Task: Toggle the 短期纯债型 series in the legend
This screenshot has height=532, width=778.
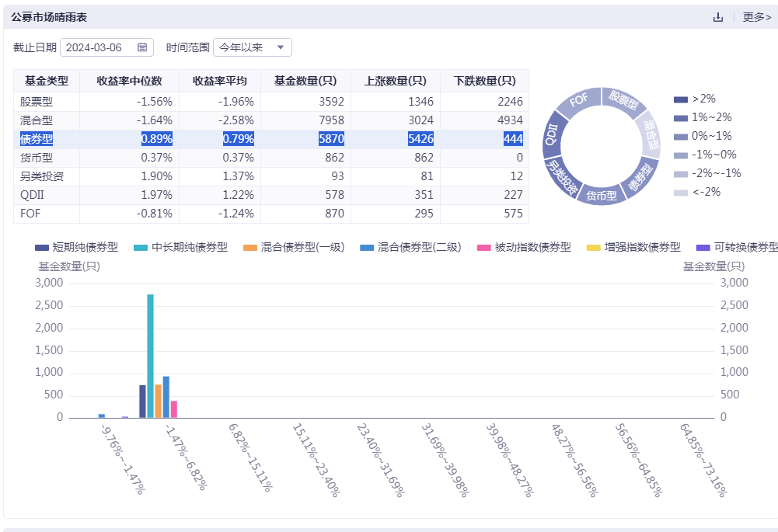Action: (76, 247)
